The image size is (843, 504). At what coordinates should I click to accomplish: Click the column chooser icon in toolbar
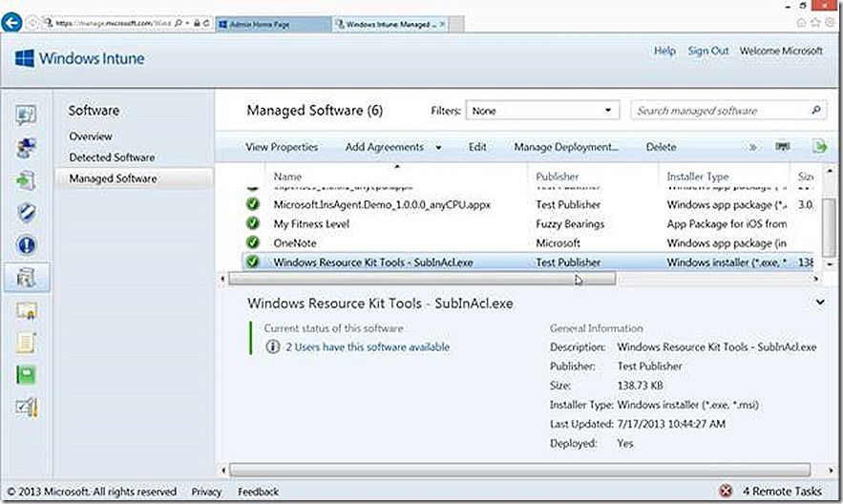point(783,147)
